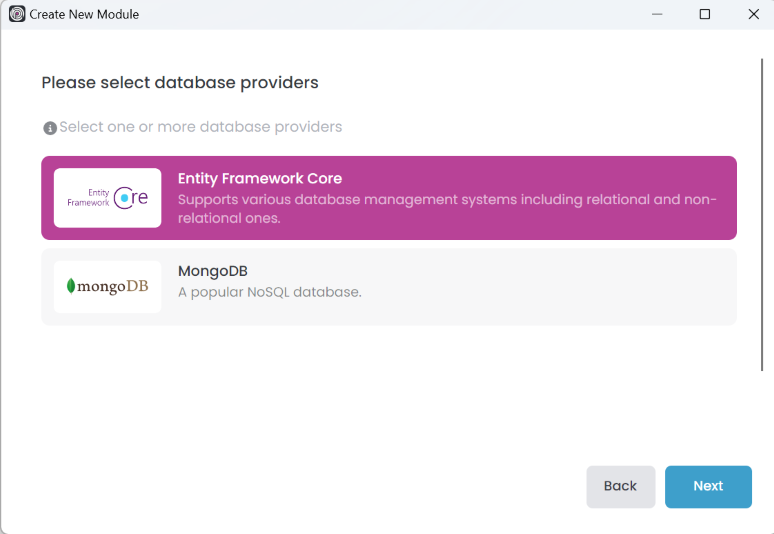Maximize the Create New Module window
The image size is (774, 534).
click(705, 14)
